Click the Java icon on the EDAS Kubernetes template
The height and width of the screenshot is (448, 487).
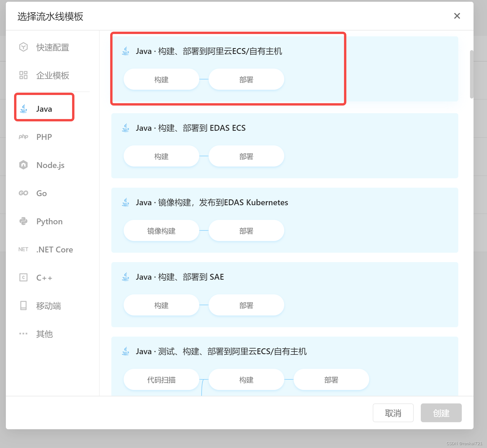(x=126, y=202)
